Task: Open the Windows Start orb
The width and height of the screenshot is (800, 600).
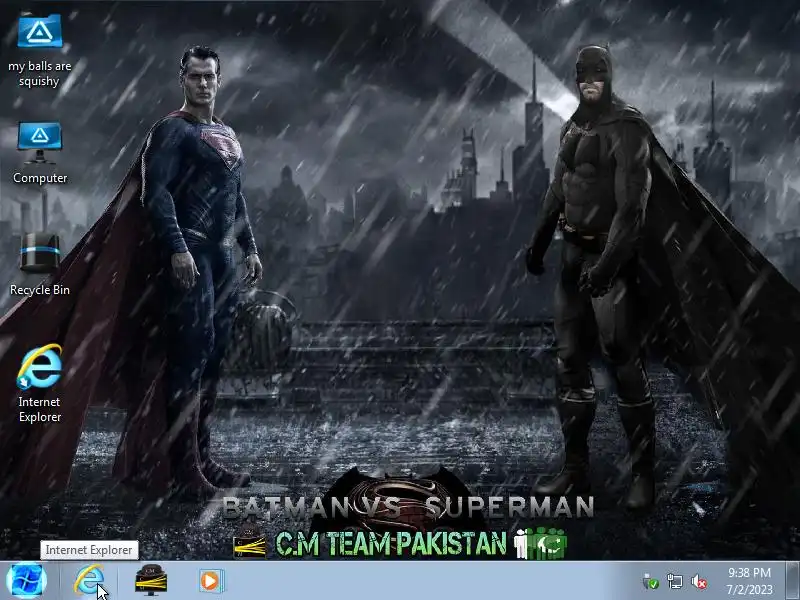Action: pyautogui.click(x=27, y=581)
